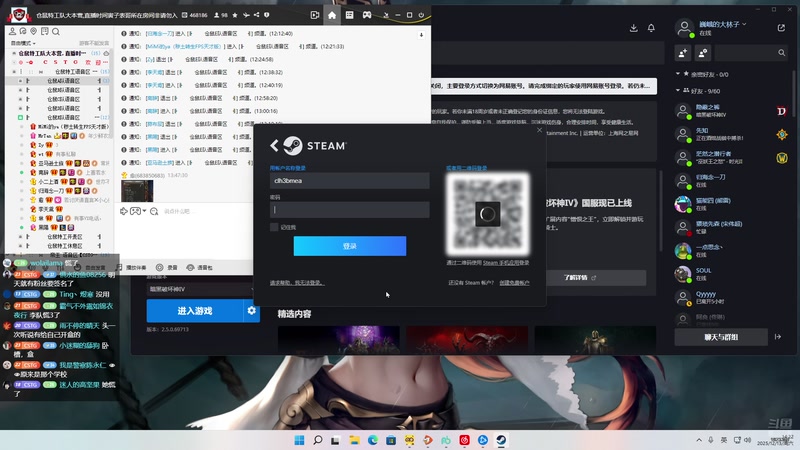Open the dropdown arrow next to the gamepad icon
The height and width of the screenshot is (450, 800).
tap(144, 211)
